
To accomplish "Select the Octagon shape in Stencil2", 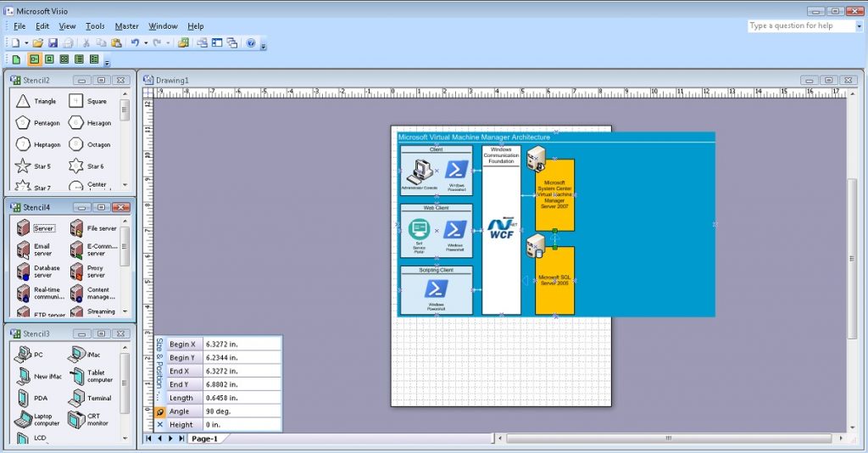I will [90, 144].
